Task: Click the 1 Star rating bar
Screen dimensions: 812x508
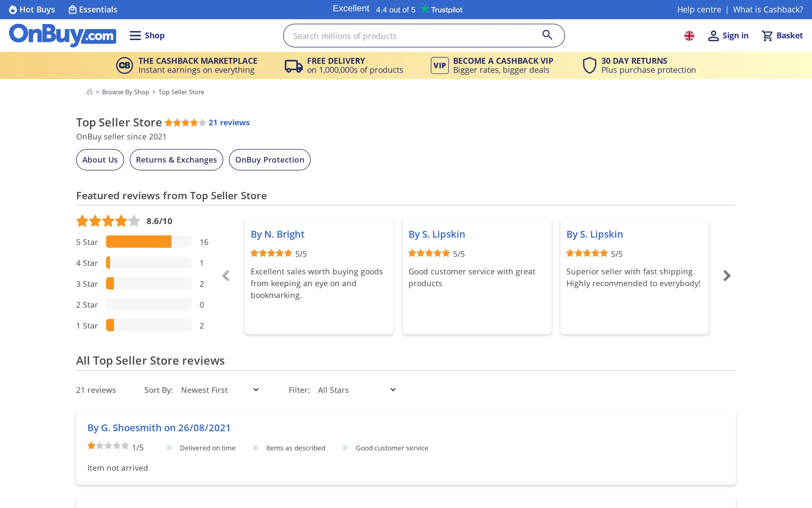Action: tap(149, 325)
